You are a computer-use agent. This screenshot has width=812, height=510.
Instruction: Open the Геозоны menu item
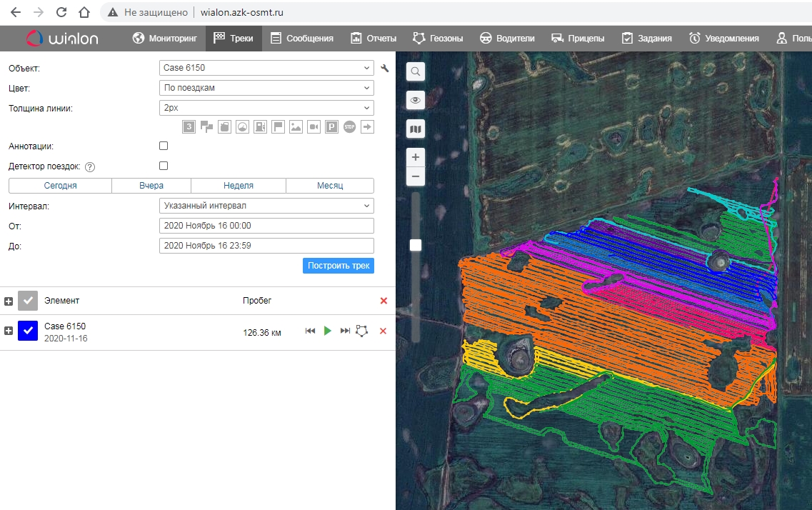[x=438, y=39]
